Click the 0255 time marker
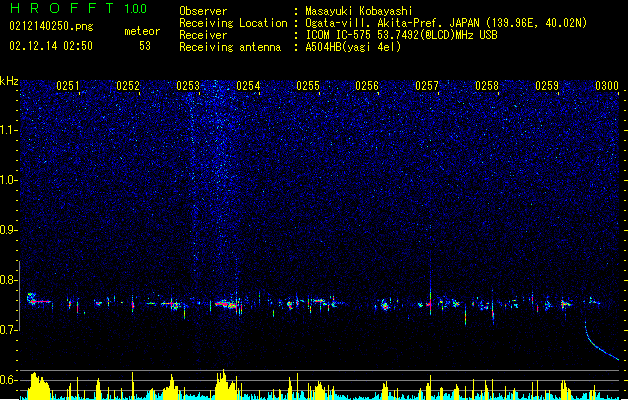Image resolution: width=629 pixels, height=400 pixels. [x=308, y=86]
